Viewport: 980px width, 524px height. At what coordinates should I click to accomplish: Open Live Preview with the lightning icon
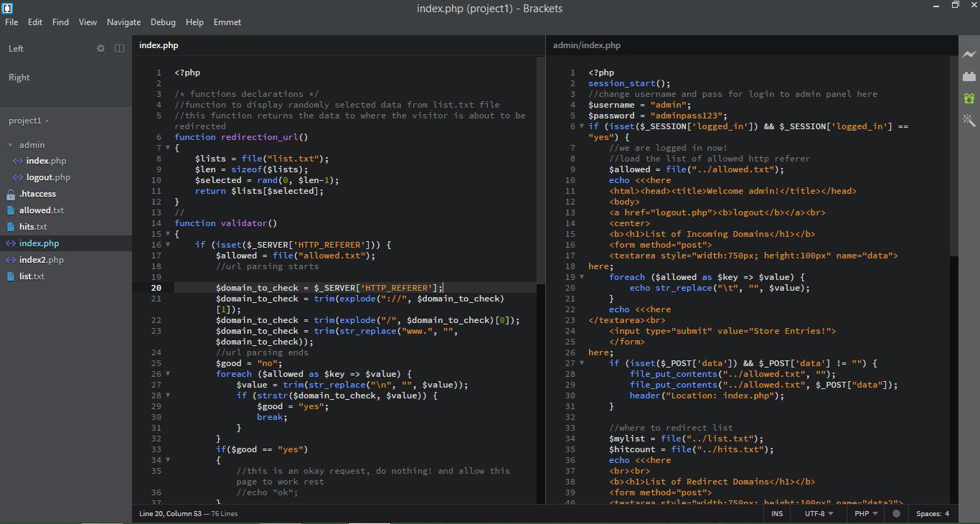coord(969,54)
